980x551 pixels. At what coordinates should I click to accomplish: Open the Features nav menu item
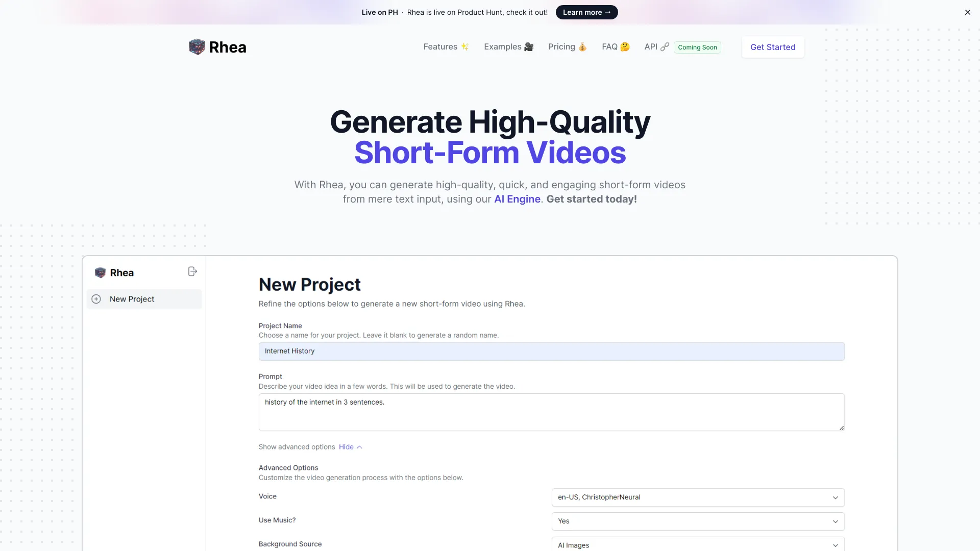tap(446, 47)
